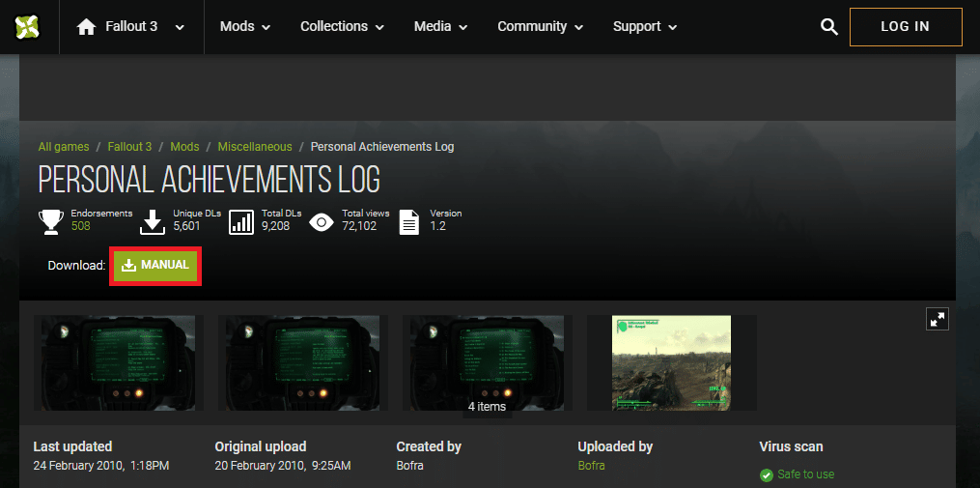Click the Personal Achievements Log title

pos(210,180)
